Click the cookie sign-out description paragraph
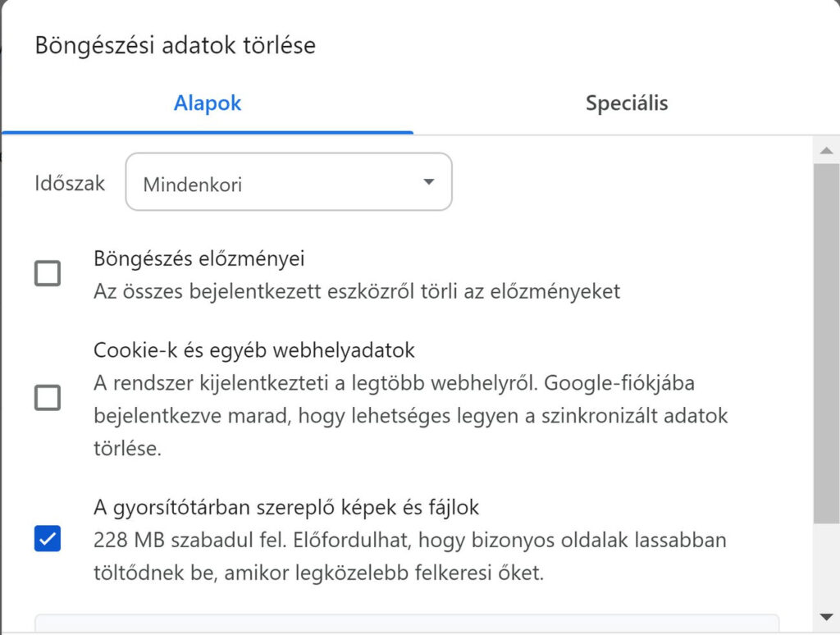This screenshot has width=840, height=635. [410, 416]
